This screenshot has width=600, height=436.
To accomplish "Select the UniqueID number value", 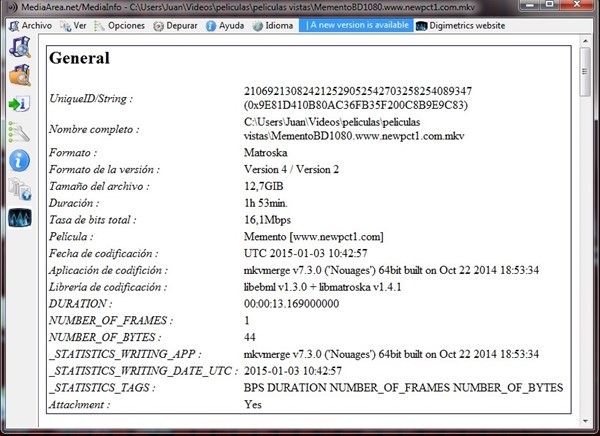I will pos(358,91).
